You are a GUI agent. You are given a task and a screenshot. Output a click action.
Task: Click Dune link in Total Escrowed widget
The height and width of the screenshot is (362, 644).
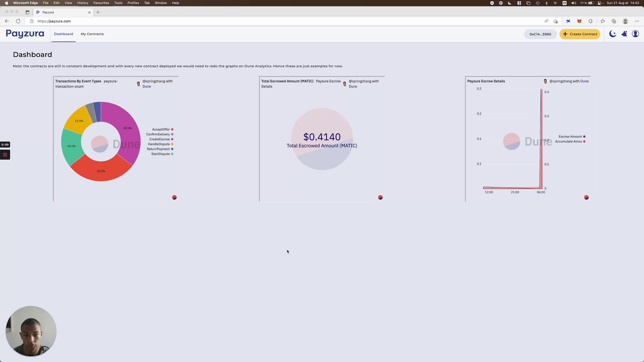pos(353,86)
